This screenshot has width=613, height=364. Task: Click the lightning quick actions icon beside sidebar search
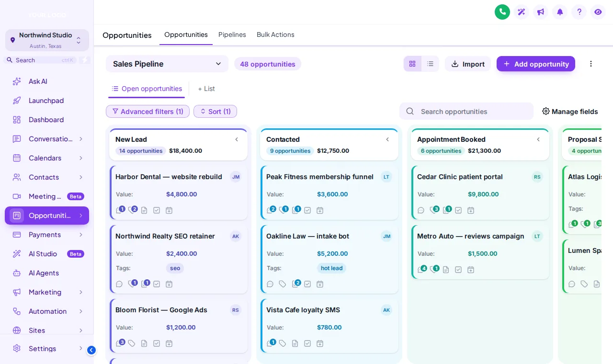[x=84, y=60]
